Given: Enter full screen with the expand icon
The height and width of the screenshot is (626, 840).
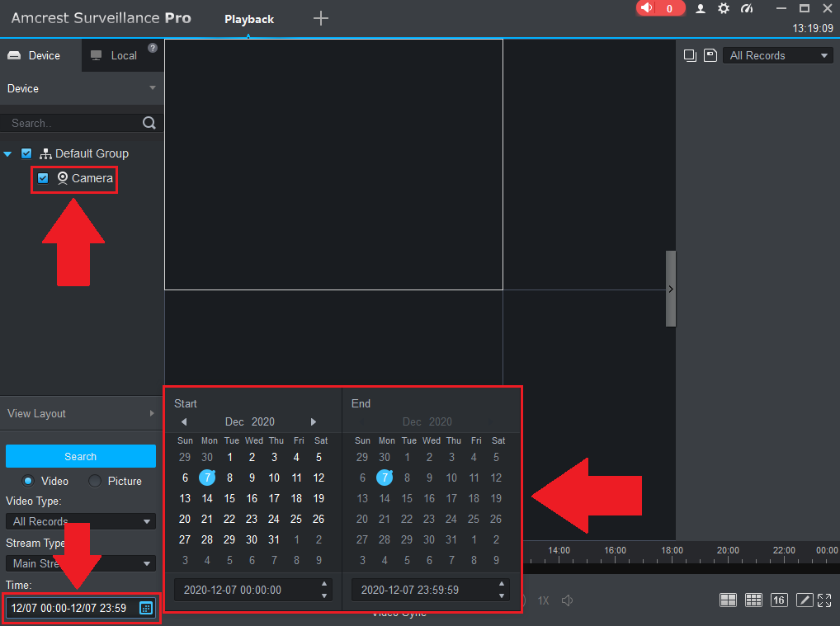Looking at the screenshot, I should coord(824,600).
